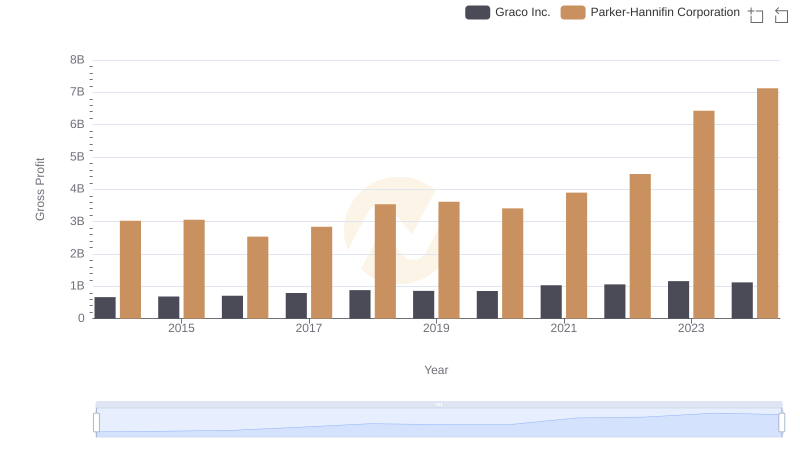Click the 2023 x-axis label
Viewport: 800px width, 461px height.
tap(691, 328)
